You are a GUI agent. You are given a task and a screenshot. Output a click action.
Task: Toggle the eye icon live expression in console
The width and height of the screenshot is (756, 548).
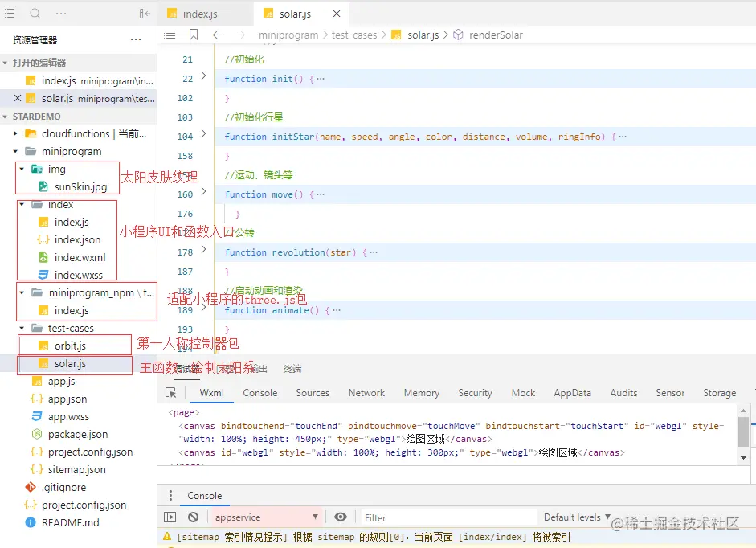341,517
